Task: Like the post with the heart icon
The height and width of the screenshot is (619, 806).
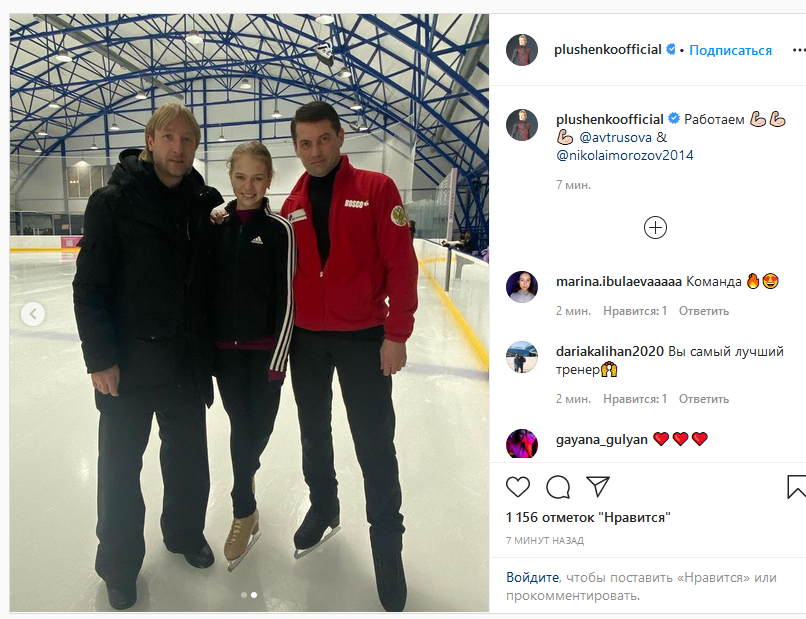Action: [518, 486]
